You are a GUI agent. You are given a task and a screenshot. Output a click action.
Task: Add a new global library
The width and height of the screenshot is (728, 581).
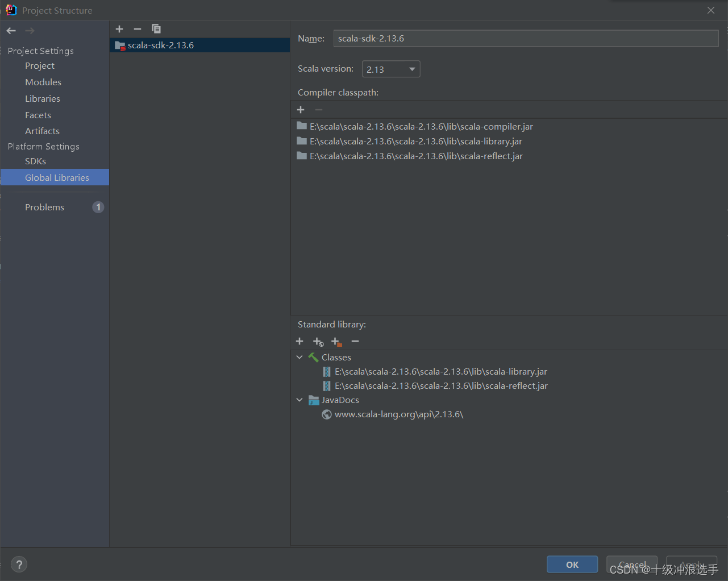(x=119, y=29)
